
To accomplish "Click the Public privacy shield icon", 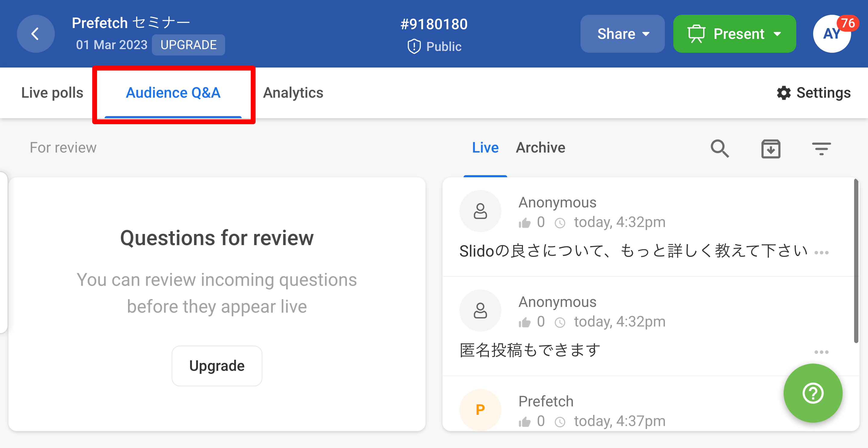I will tap(414, 46).
